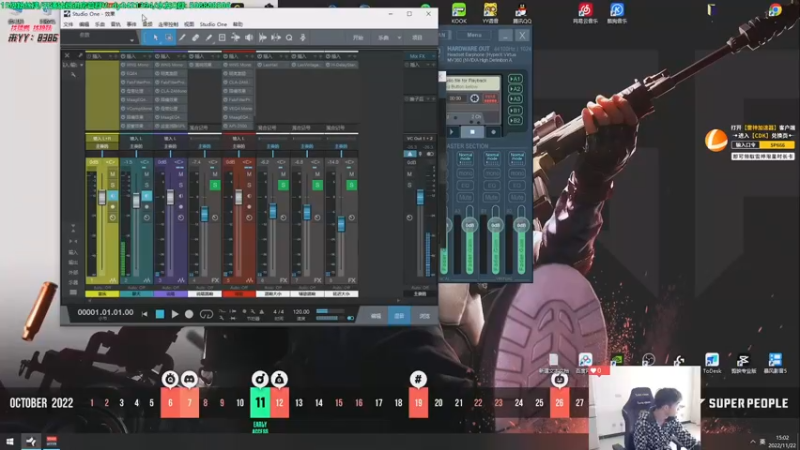Screen dimensions: 800x450
Task: Toggle the Loop button in transport
Action: [206, 314]
